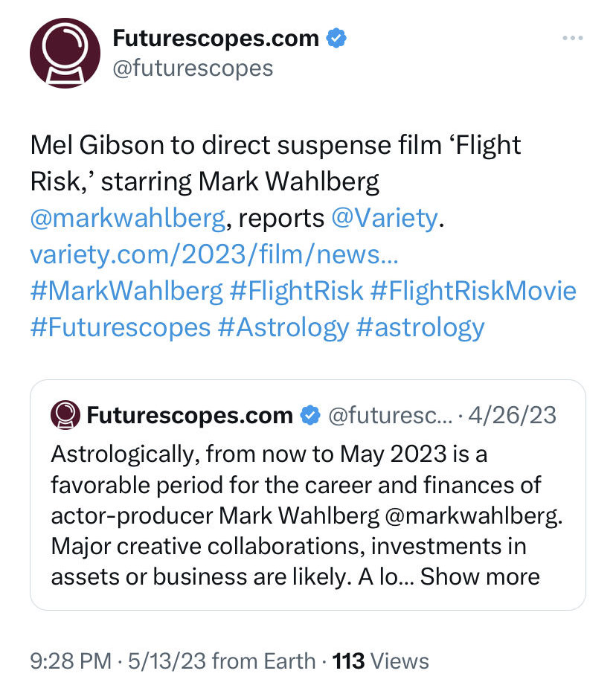Open the Futurescopes crystal ball profile avatar

point(65,53)
